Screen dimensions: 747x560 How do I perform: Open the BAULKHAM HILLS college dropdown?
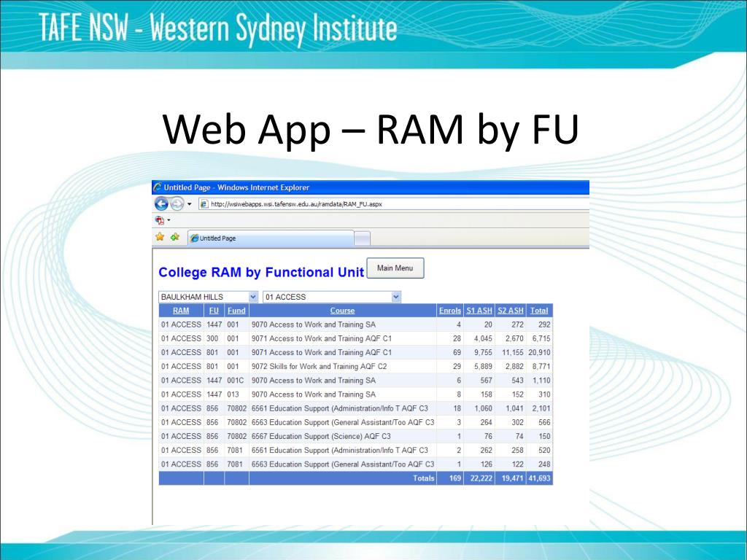coord(208,297)
